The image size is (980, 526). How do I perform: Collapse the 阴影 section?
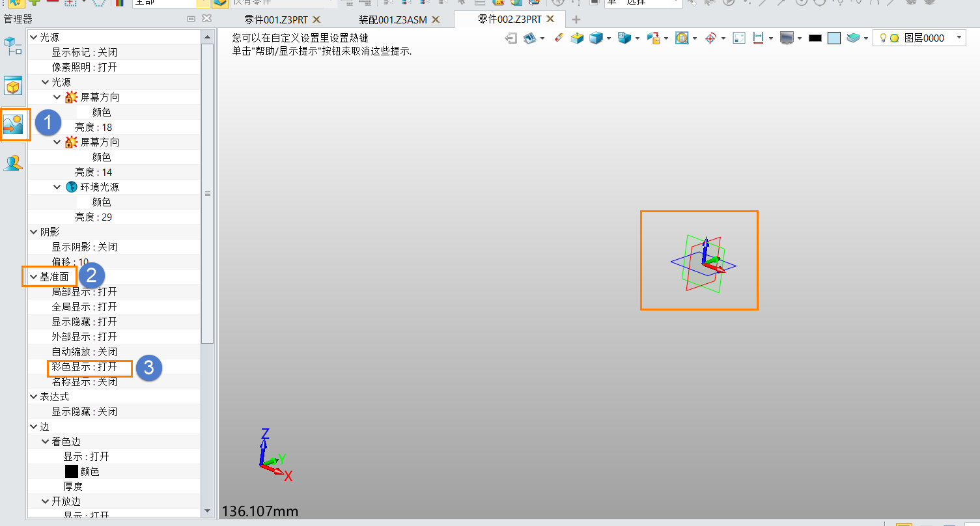click(34, 232)
